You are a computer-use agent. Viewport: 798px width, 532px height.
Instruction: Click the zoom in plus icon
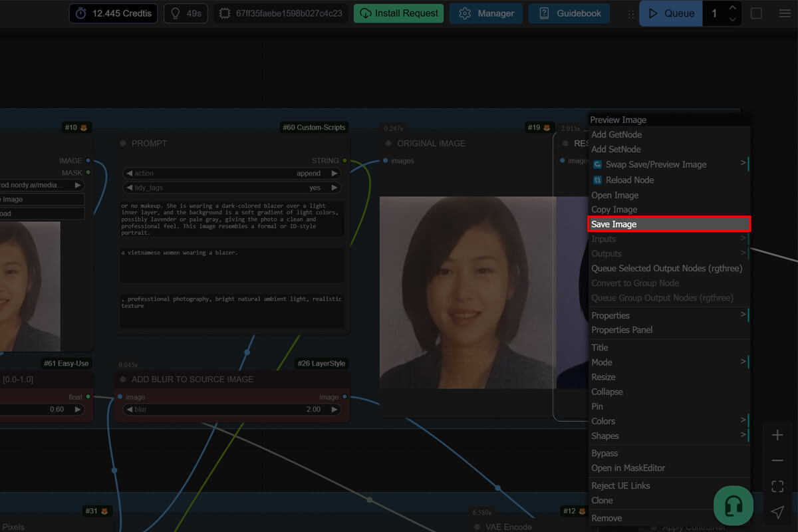tap(777, 436)
